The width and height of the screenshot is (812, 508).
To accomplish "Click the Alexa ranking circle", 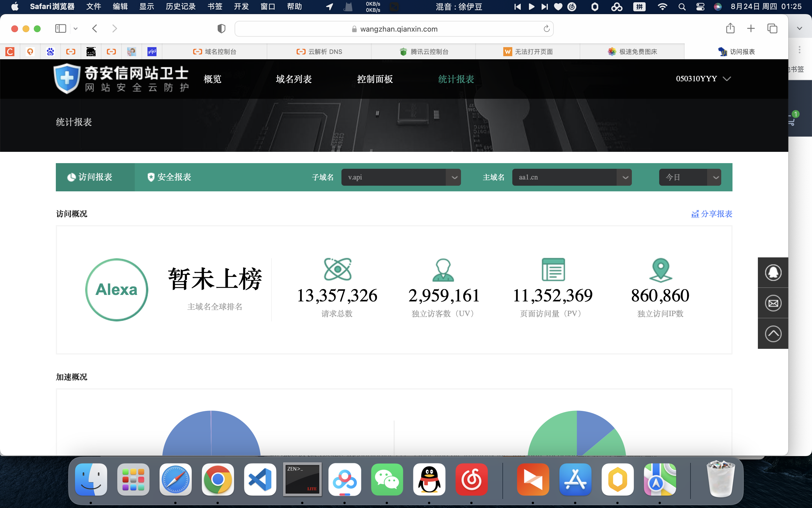I will (x=116, y=290).
